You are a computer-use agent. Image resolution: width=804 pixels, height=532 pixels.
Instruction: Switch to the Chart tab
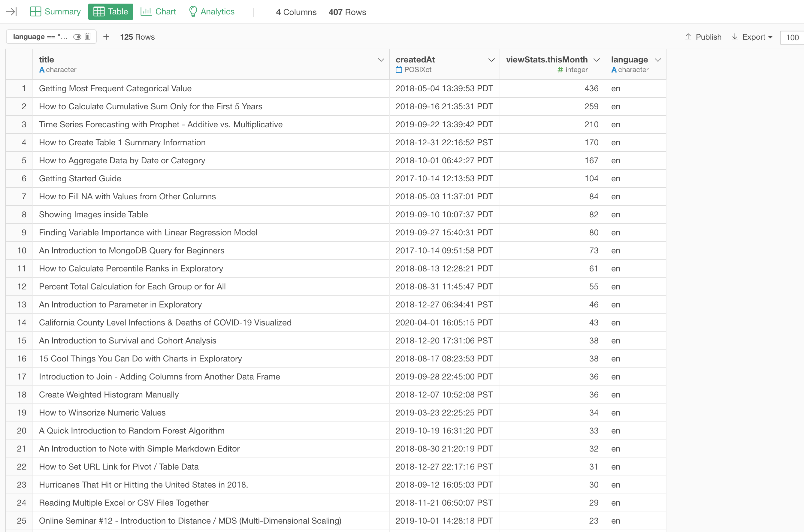(158, 11)
